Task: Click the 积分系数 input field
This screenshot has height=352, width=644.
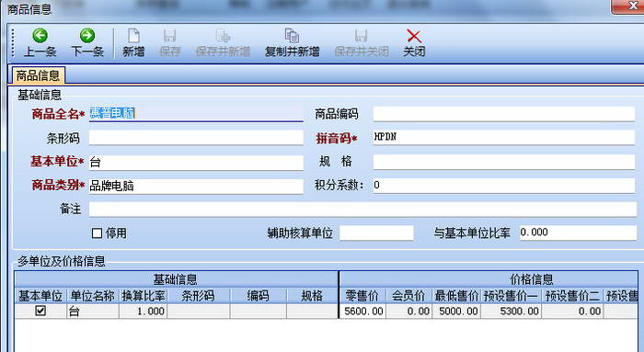Action: (x=504, y=186)
